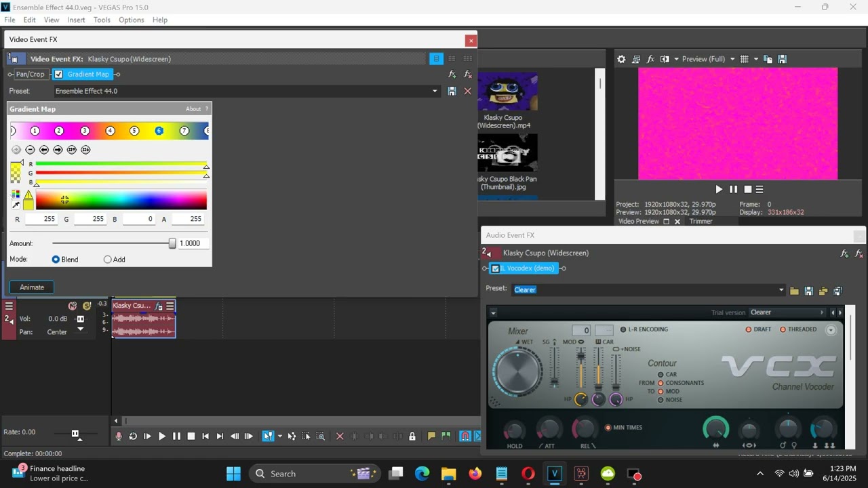The height and width of the screenshot is (488, 868).
Task: Toggle DRAFT mode in Vocodex
Action: [749, 329]
